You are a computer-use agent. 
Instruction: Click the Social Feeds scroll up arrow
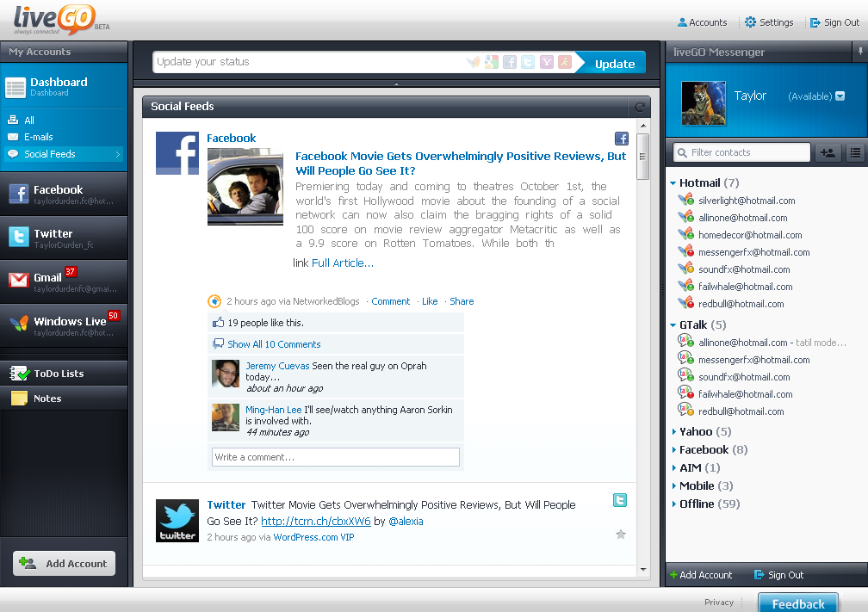pos(642,126)
